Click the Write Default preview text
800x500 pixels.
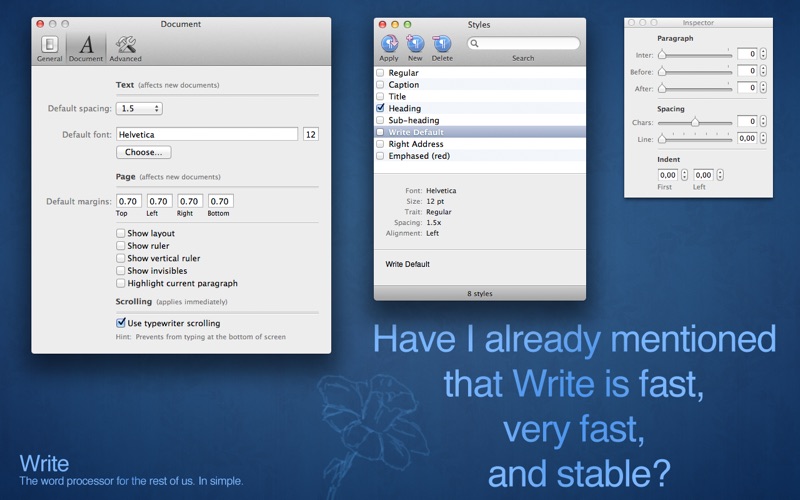coord(407,264)
